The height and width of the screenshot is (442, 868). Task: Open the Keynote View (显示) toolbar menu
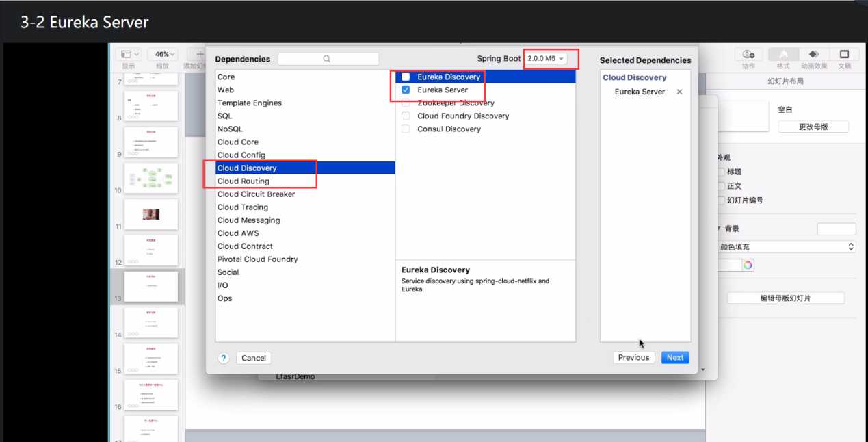[128, 54]
